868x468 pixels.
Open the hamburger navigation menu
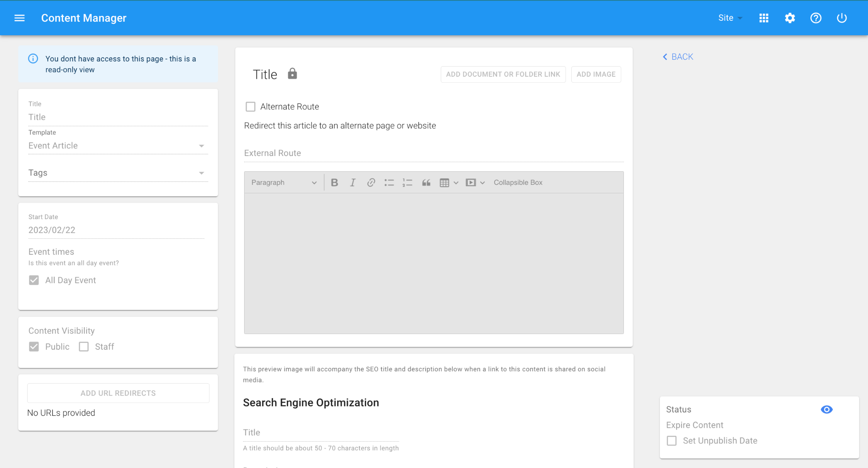tap(19, 18)
